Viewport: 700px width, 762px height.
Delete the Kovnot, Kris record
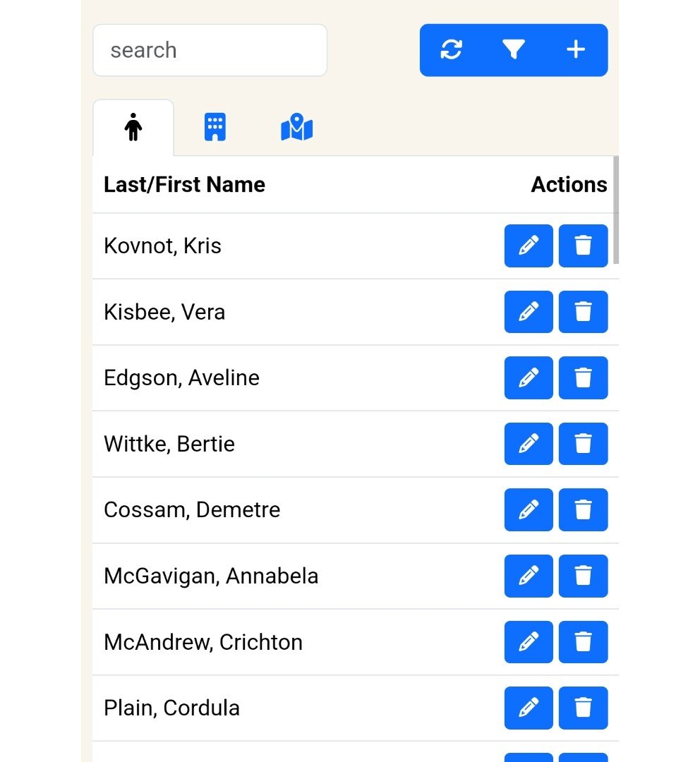pos(583,246)
